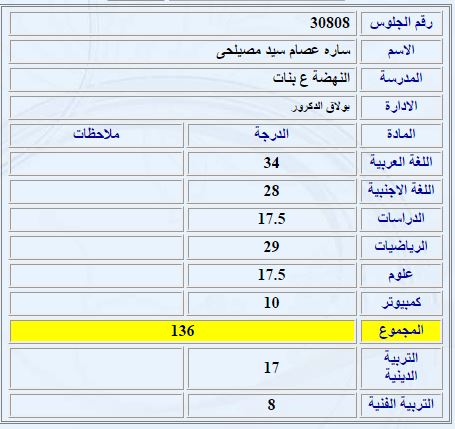Click the mathematics score 29
455x429 pixels.
click(271, 247)
